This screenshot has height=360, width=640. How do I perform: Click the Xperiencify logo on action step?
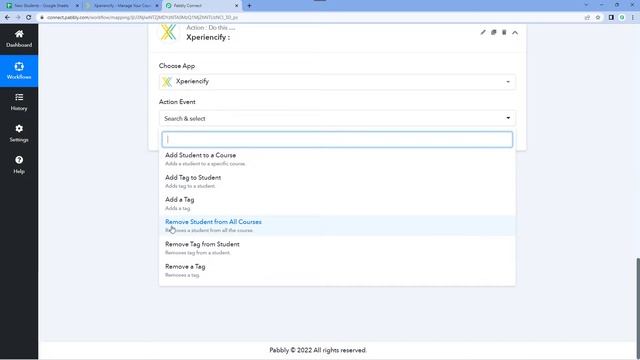coord(168,32)
